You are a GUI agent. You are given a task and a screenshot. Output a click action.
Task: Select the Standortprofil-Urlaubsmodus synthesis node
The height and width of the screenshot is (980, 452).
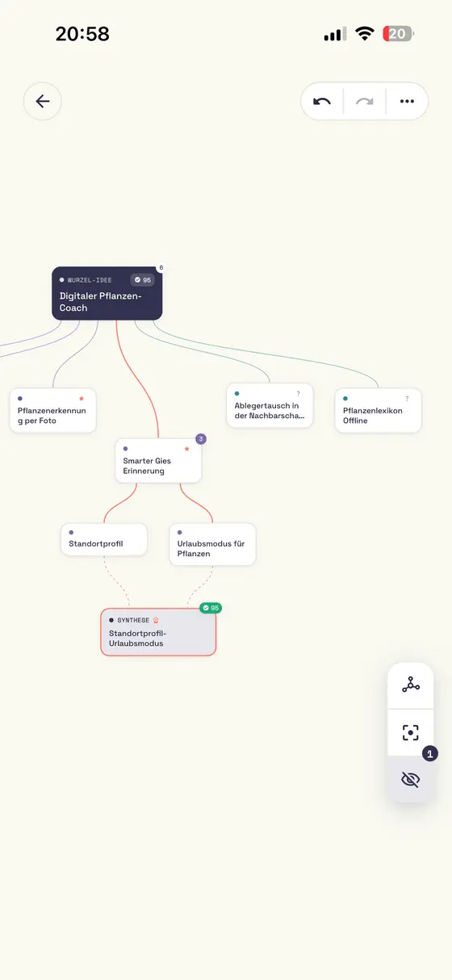tap(159, 632)
